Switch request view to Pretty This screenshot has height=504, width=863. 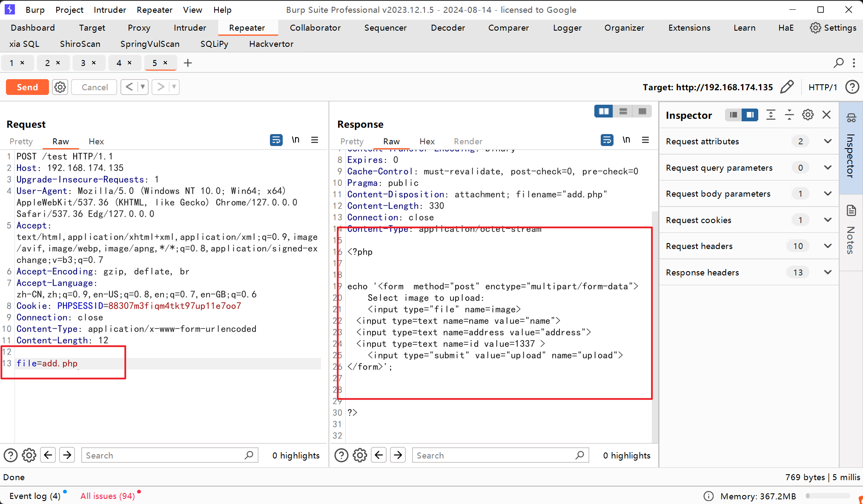(21, 141)
